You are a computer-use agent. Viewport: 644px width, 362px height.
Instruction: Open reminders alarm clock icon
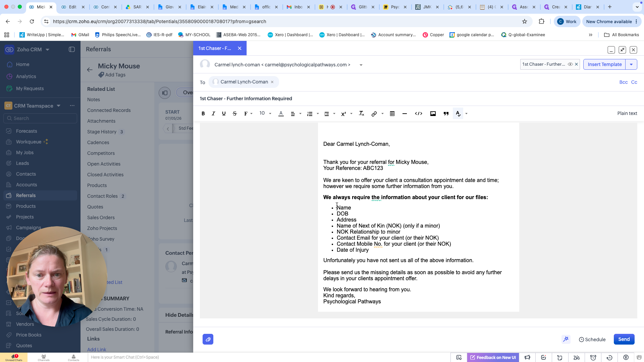pos(593,358)
